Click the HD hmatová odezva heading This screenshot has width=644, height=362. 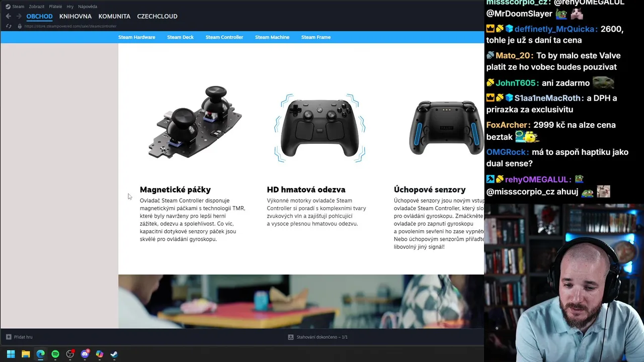point(306,190)
